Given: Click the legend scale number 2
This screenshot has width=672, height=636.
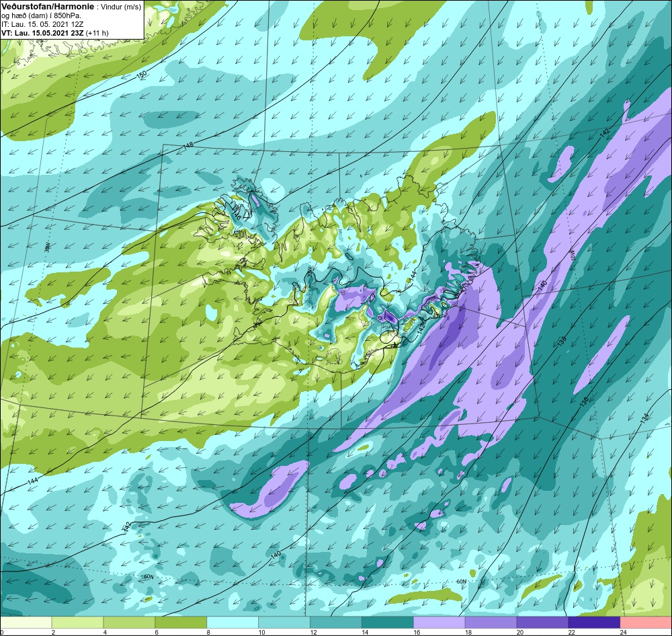Looking at the screenshot, I should [53, 632].
